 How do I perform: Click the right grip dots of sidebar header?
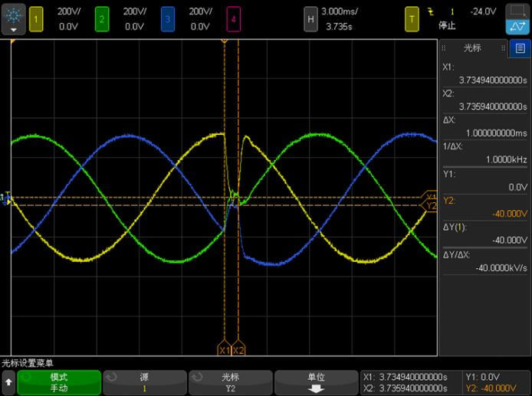coord(503,48)
